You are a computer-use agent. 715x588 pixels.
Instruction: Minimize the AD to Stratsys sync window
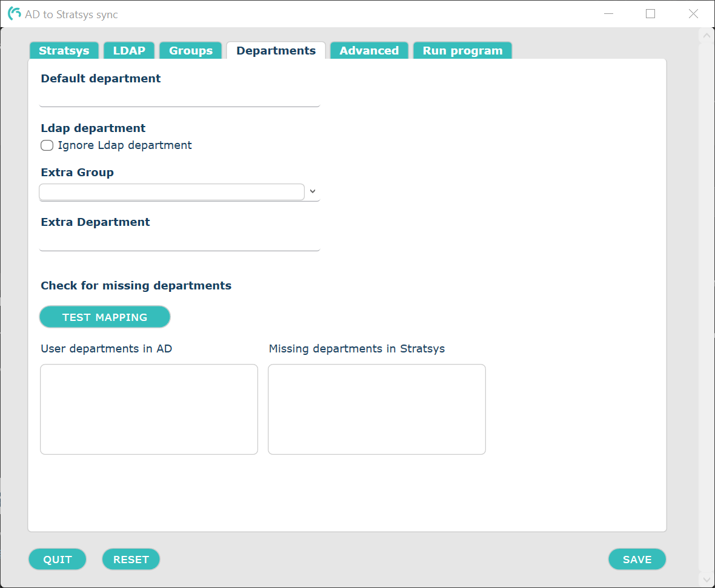pos(608,14)
